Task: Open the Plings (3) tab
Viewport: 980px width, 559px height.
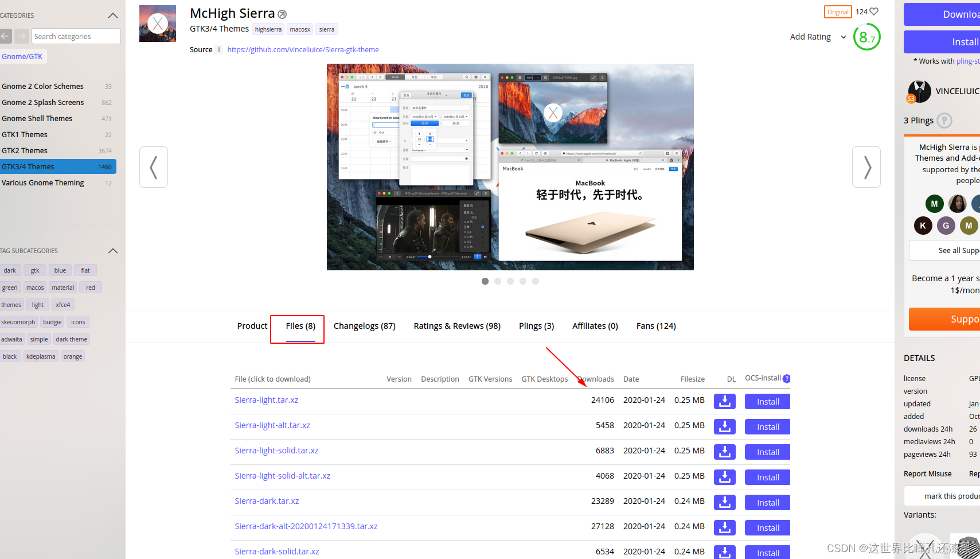Action: 536,326
